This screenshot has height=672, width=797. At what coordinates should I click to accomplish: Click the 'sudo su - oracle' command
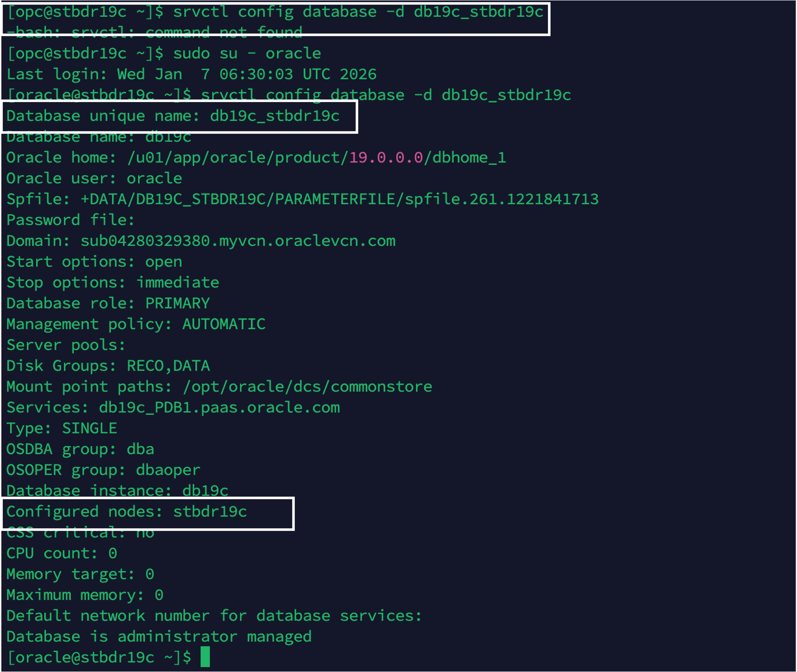pos(247,53)
